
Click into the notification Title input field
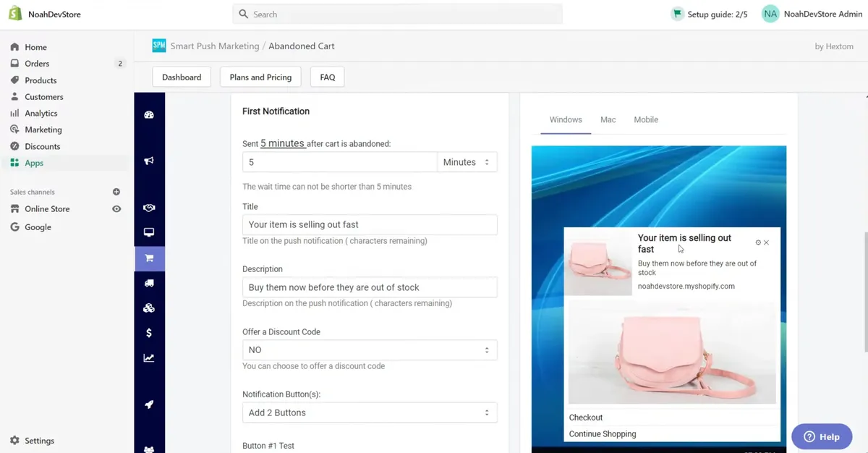370,224
